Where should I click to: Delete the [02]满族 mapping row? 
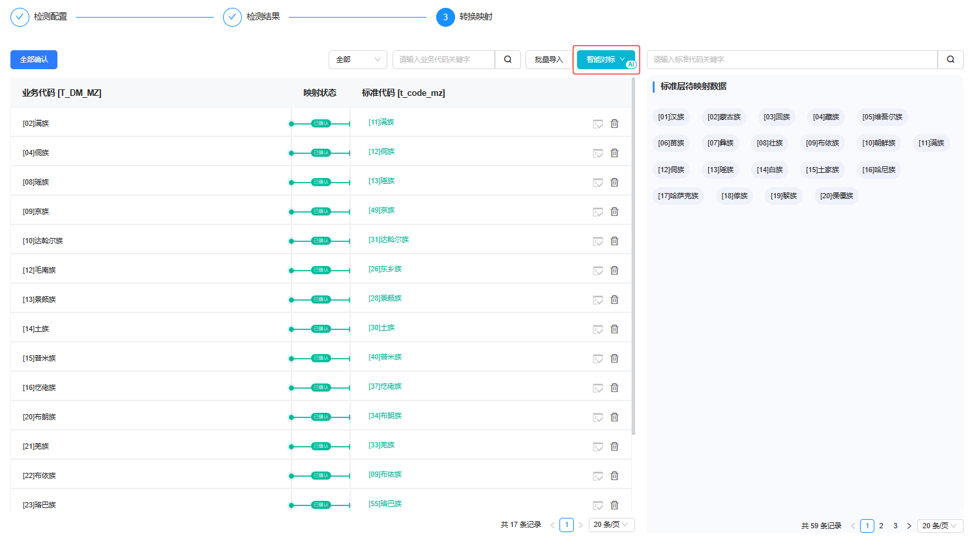614,124
